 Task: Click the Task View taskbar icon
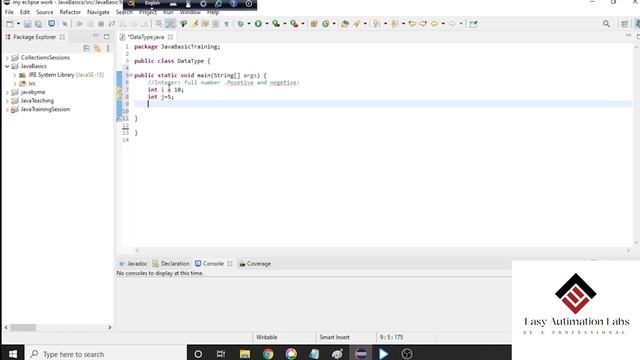click(x=221, y=354)
